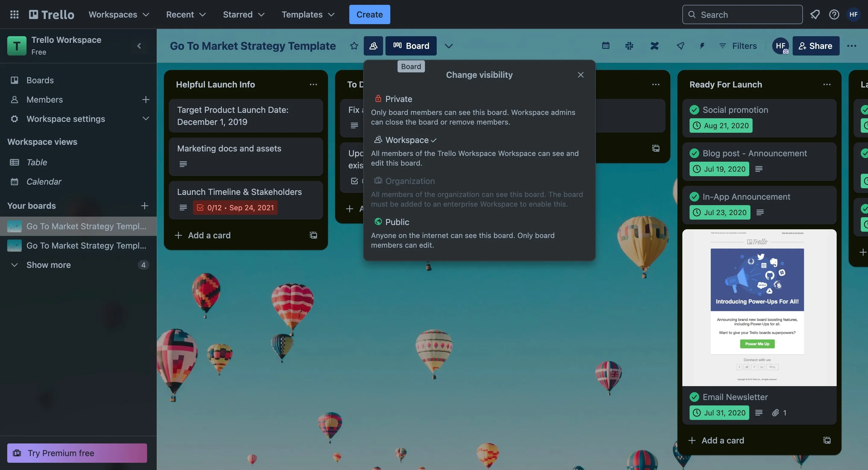Image resolution: width=868 pixels, height=470 pixels.
Task: Click the Trello Workspace T logo
Action: pyautogui.click(x=17, y=46)
